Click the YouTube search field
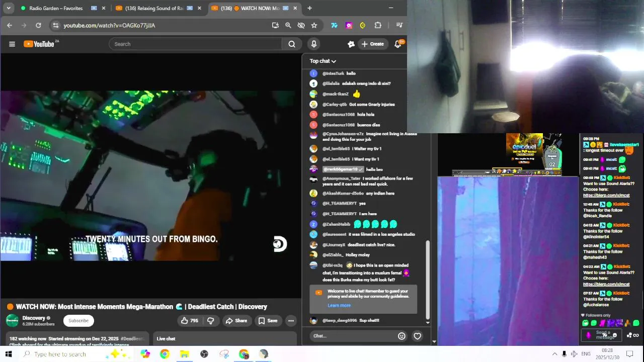The width and height of the screenshot is (644, 362). click(x=196, y=44)
